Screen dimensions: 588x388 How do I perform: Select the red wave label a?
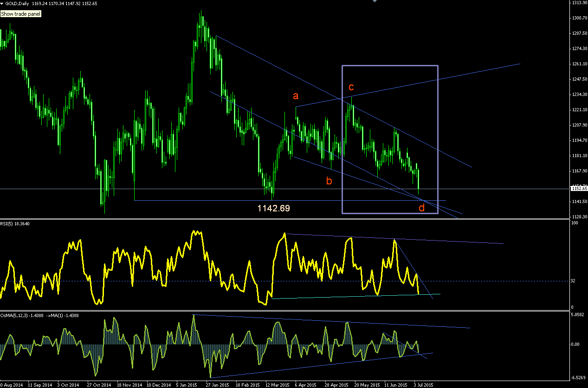pos(295,96)
